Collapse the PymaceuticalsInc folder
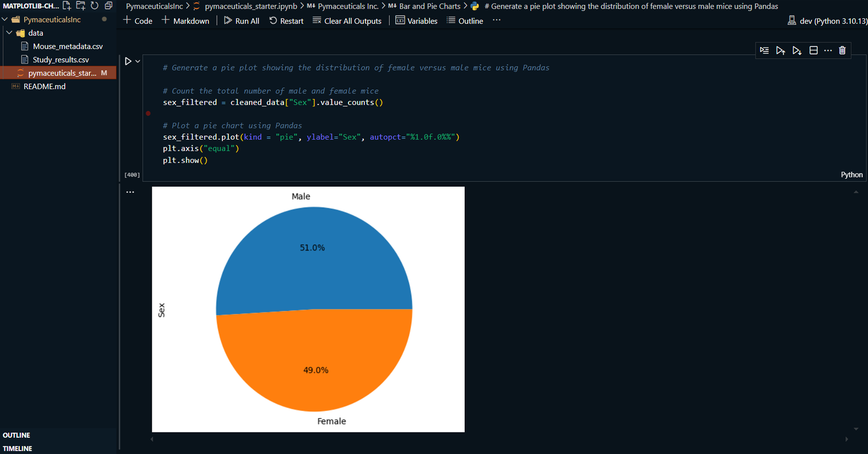This screenshot has width=868, height=454. point(5,19)
